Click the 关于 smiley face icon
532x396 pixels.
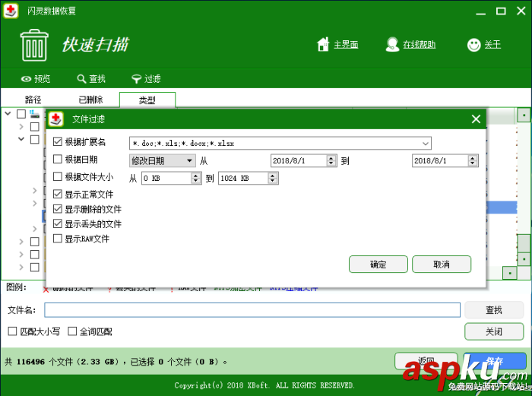click(x=473, y=44)
